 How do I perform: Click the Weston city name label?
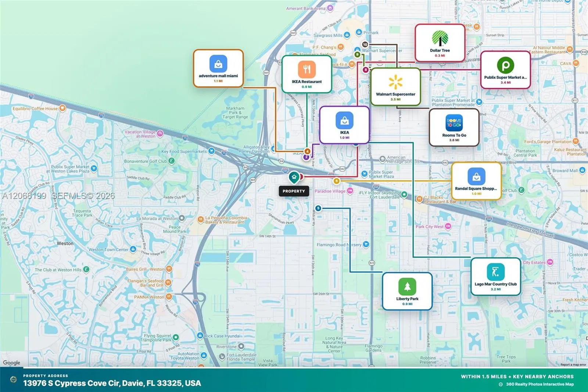65,243
